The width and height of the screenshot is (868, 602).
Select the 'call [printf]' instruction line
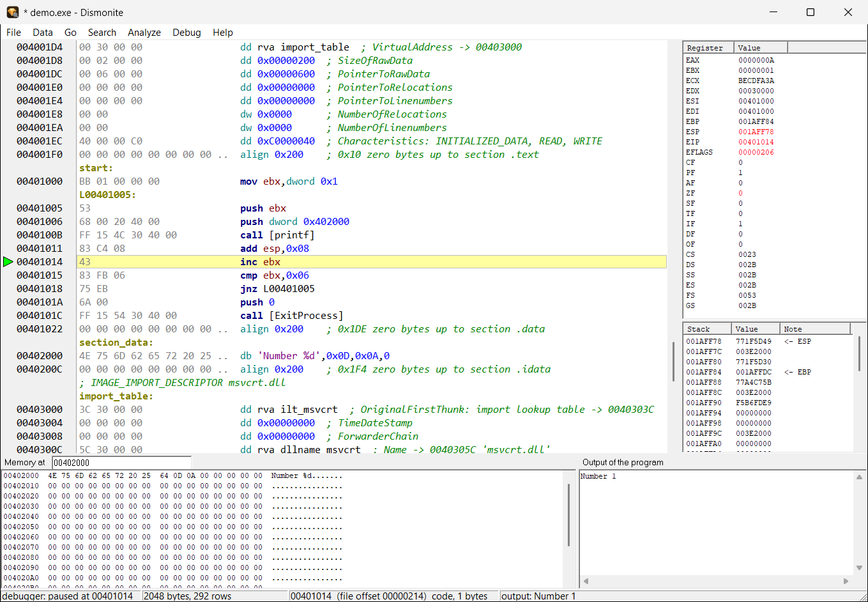coord(372,235)
